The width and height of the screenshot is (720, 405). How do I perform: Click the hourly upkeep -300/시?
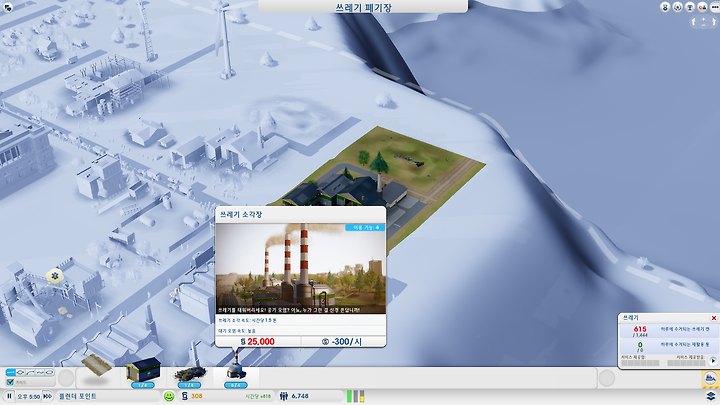tap(342, 342)
